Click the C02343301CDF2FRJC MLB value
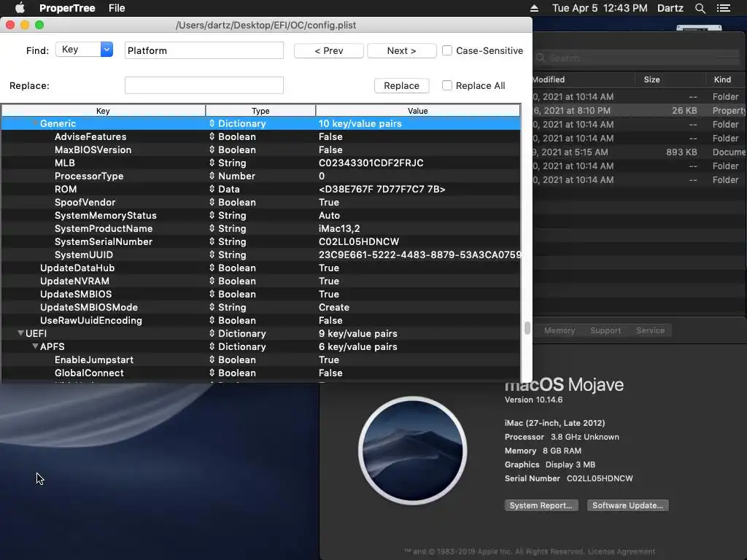Screen dimensions: 747x560 point(371,163)
